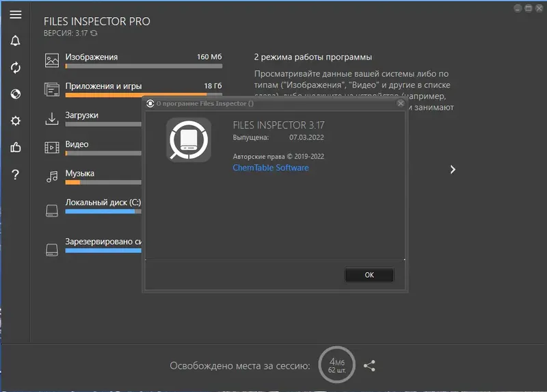Screen dimensions: 547x392
Task: Click the 18 Гб size value
Action: [x=213, y=86]
